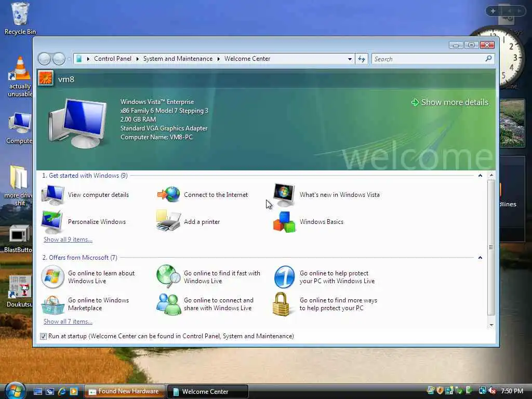Expand arrow after Control Panel breadcrumb

click(137, 59)
